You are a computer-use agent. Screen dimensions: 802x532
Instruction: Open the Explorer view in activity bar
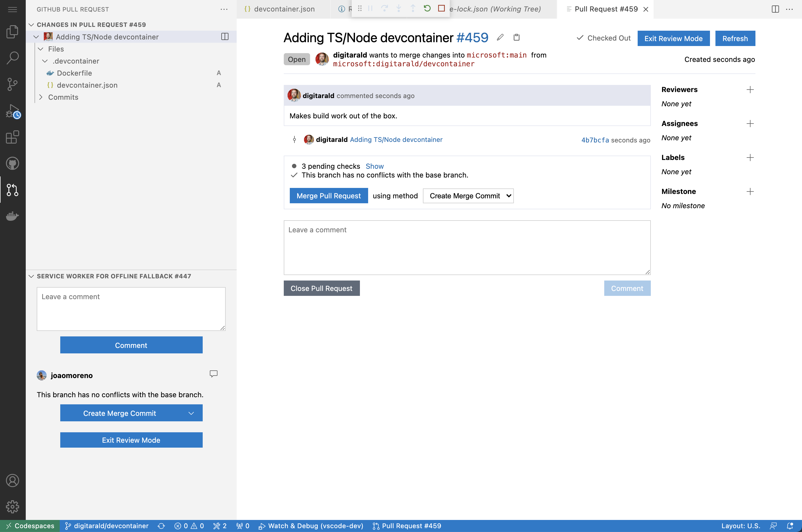[13, 32]
